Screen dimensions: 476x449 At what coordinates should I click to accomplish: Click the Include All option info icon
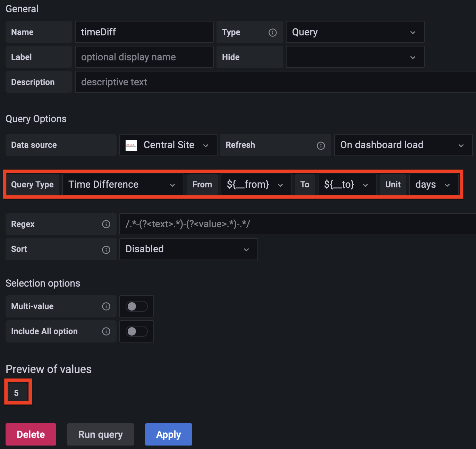pyautogui.click(x=106, y=332)
